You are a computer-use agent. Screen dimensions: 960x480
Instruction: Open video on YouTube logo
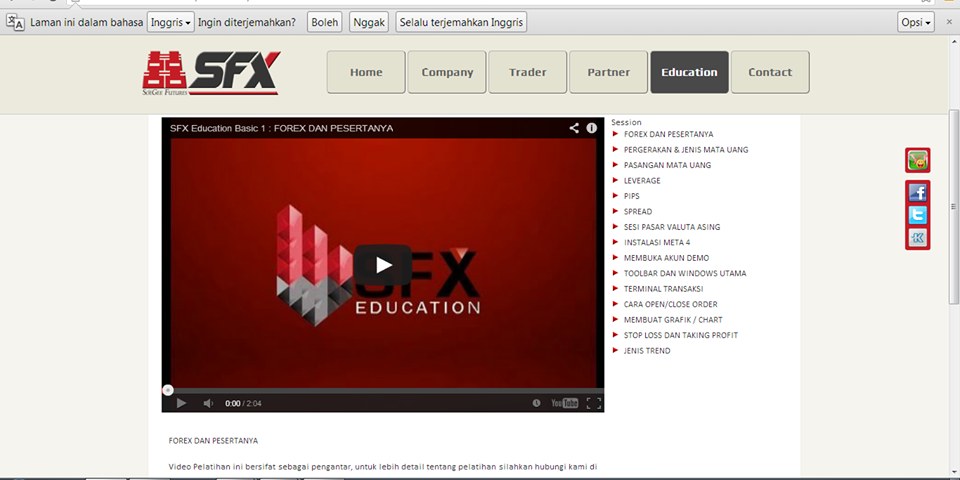pos(564,403)
